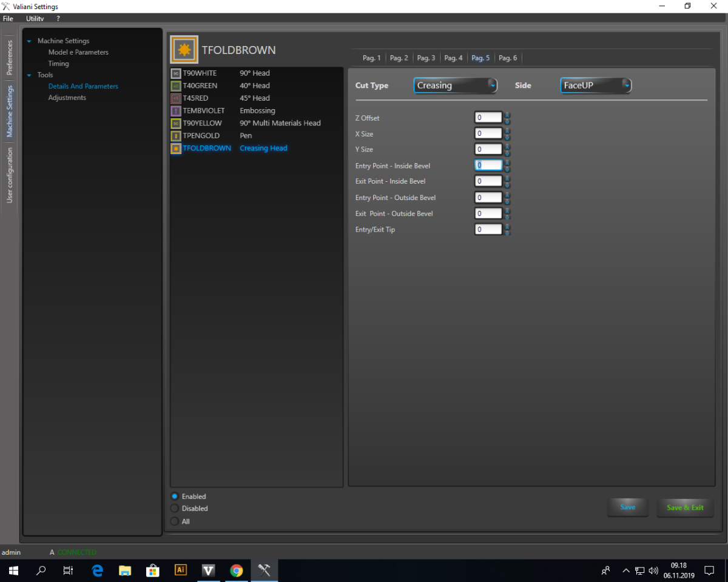Open Microsoft Store from the taskbar

(x=153, y=570)
